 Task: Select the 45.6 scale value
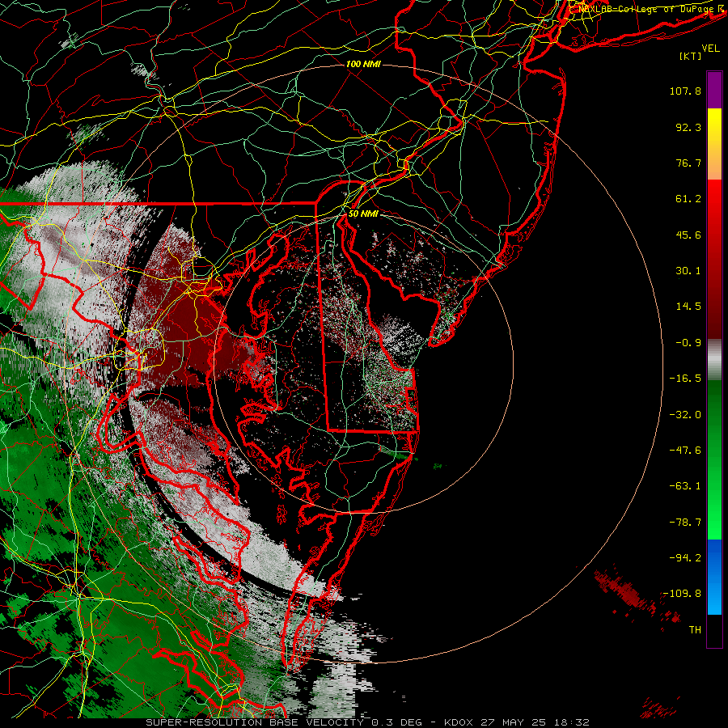click(688, 235)
